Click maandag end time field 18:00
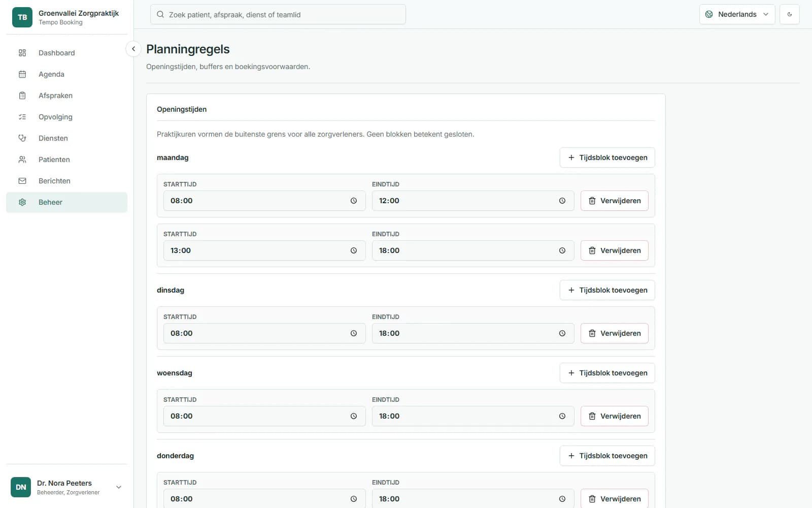 473,250
